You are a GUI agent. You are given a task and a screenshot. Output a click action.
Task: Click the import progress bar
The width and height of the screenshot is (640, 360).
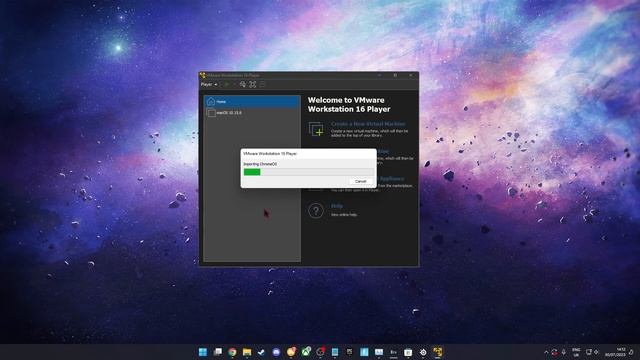(x=308, y=172)
